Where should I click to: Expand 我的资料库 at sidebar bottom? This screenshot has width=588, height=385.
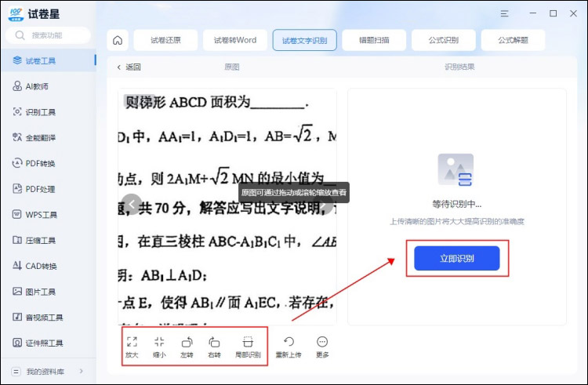click(49, 372)
